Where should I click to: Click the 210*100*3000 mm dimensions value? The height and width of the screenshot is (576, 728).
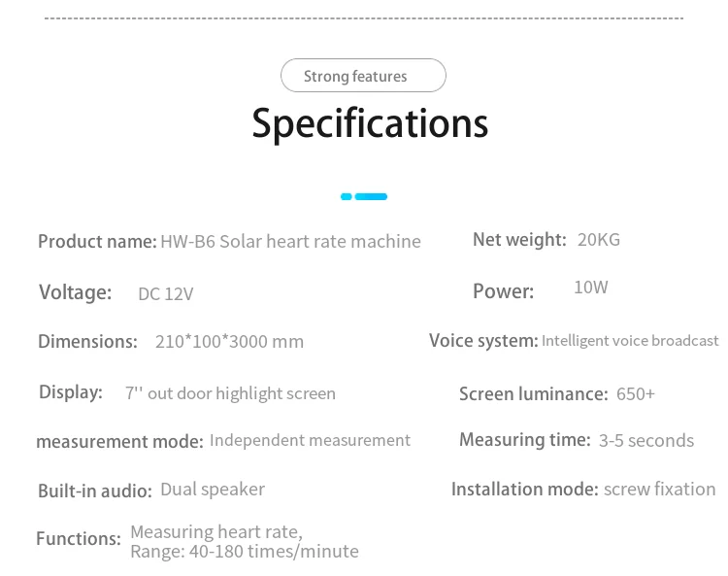pyautogui.click(x=229, y=341)
